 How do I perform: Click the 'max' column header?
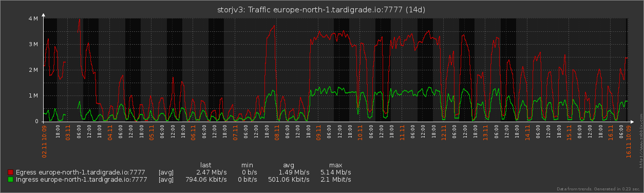tap(336, 165)
